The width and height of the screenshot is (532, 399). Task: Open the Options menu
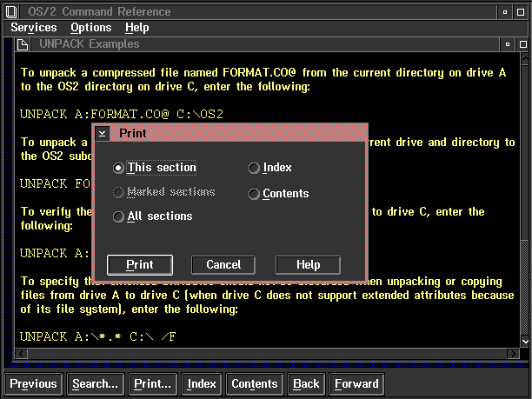tap(91, 28)
